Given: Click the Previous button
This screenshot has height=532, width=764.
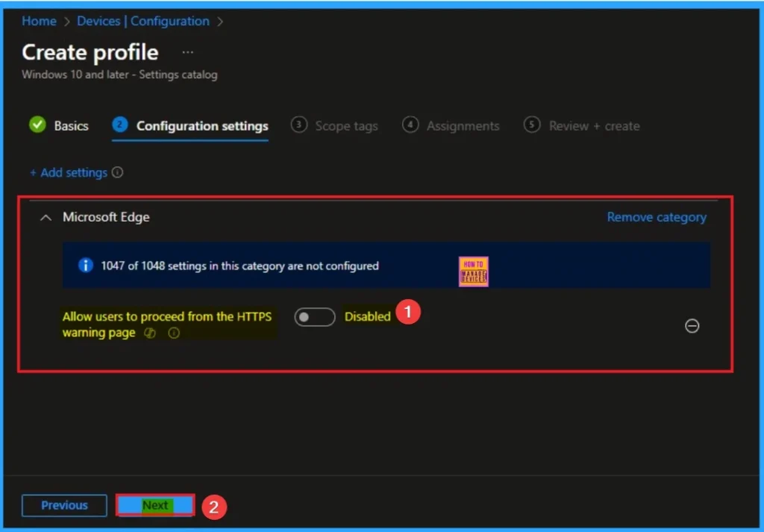Looking at the screenshot, I should (64, 505).
